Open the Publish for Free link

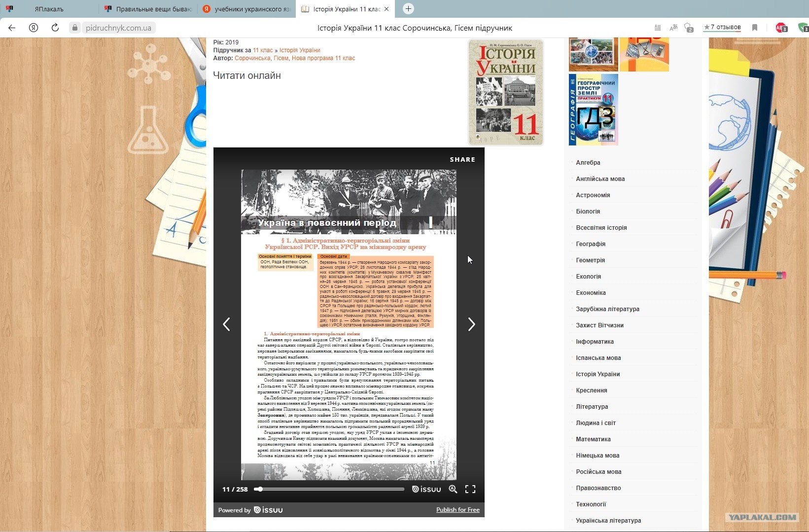(x=458, y=510)
